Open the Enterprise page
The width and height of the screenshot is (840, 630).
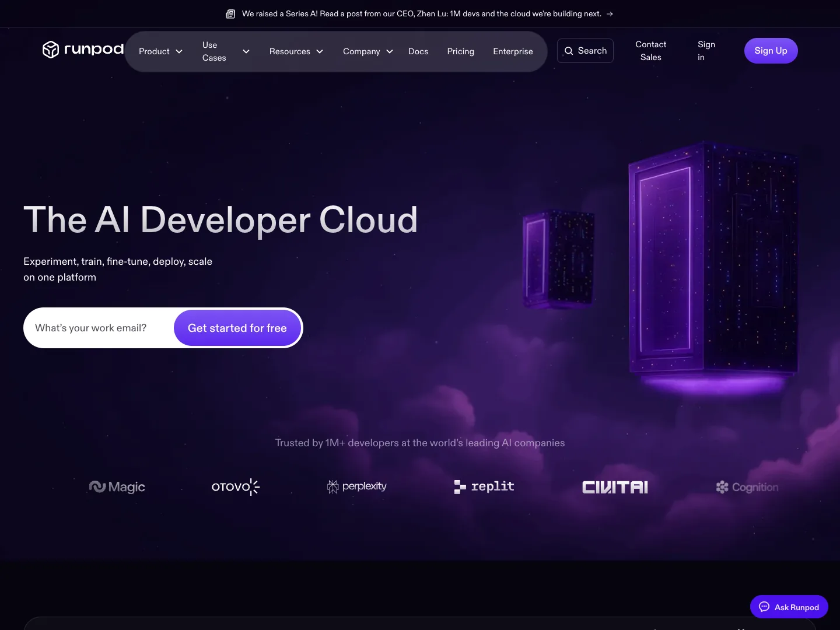(x=513, y=51)
